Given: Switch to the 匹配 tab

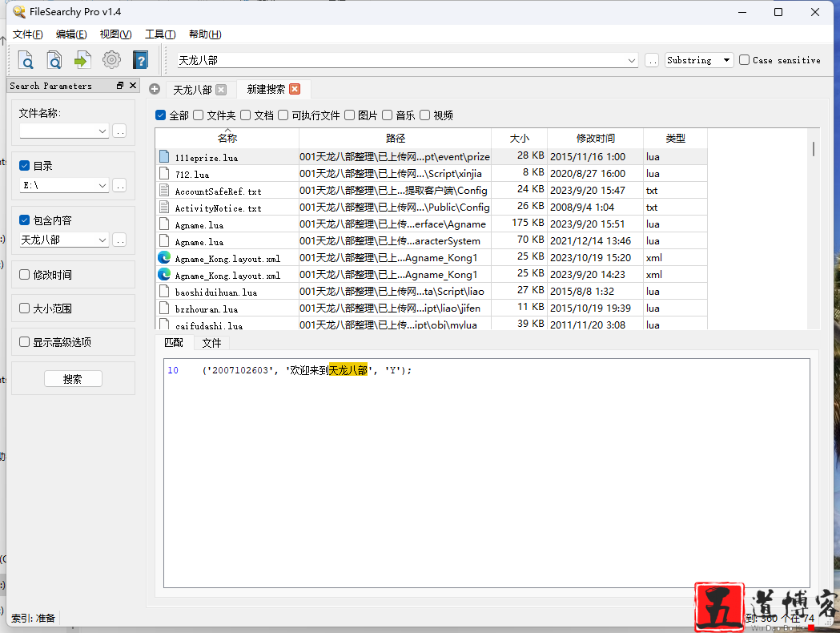Looking at the screenshot, I should [174, 342].
